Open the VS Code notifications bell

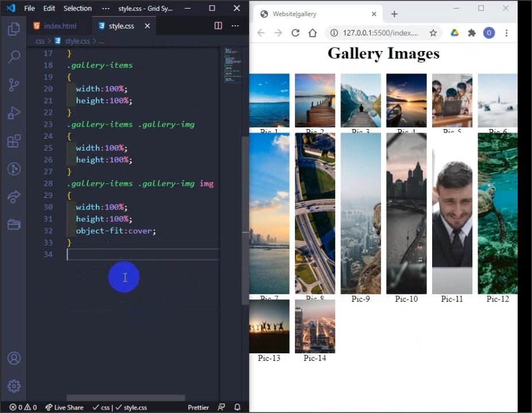tap(237, 407)
